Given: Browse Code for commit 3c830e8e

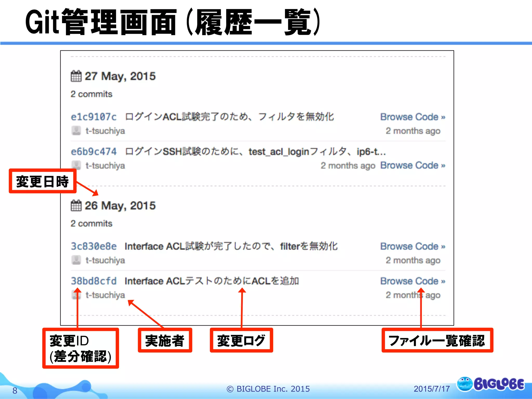Looking at the screenshot, I should pos(413,246).
